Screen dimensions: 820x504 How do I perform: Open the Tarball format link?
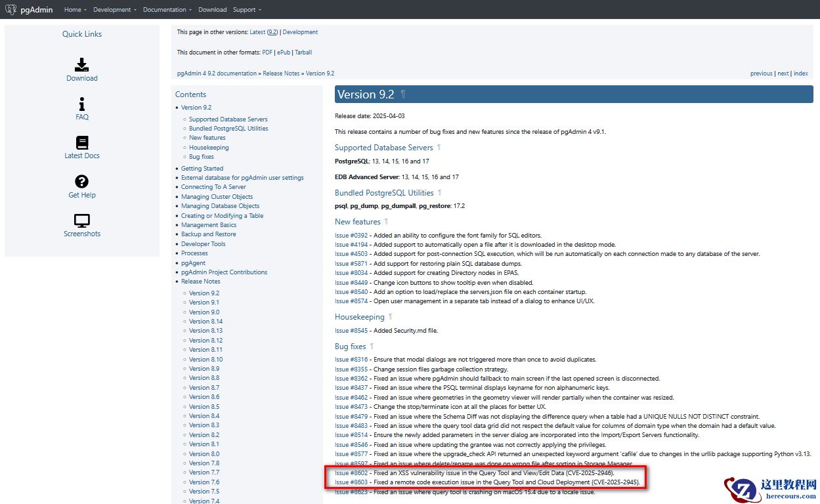pyautogui.click(x=303, y=52)
